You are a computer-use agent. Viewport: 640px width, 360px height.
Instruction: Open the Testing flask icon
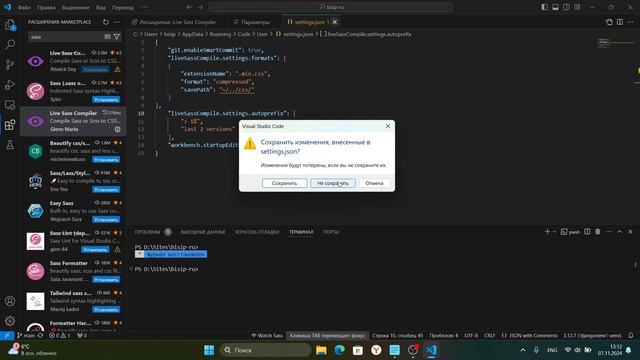coord(10,144)
